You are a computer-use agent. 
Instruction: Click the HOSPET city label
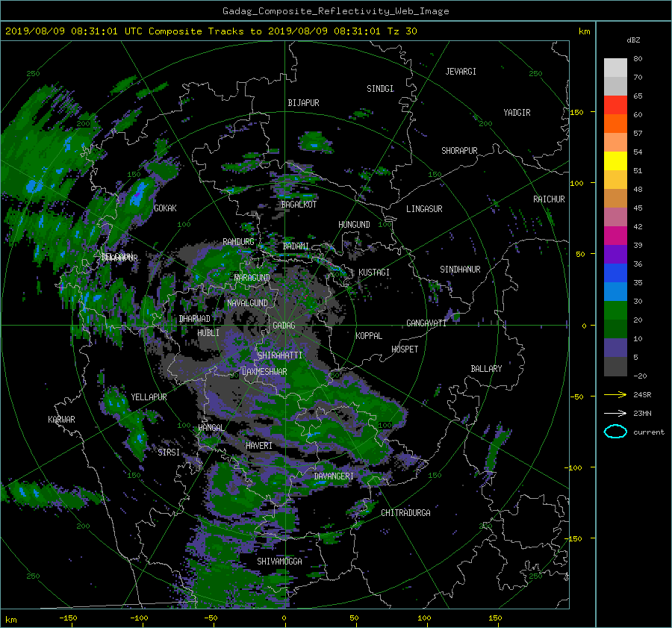point(405,349)
